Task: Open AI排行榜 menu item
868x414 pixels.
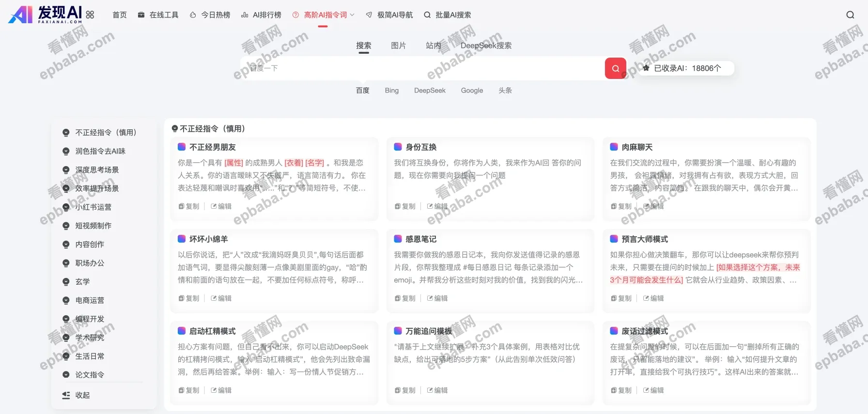Action: (x=261, y=15)
